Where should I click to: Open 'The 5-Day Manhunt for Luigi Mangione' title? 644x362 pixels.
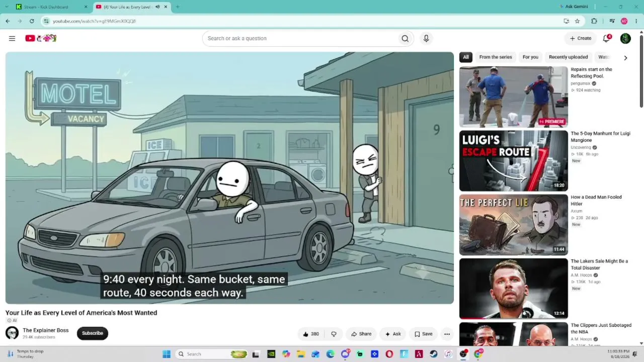[x=600, y=137]
